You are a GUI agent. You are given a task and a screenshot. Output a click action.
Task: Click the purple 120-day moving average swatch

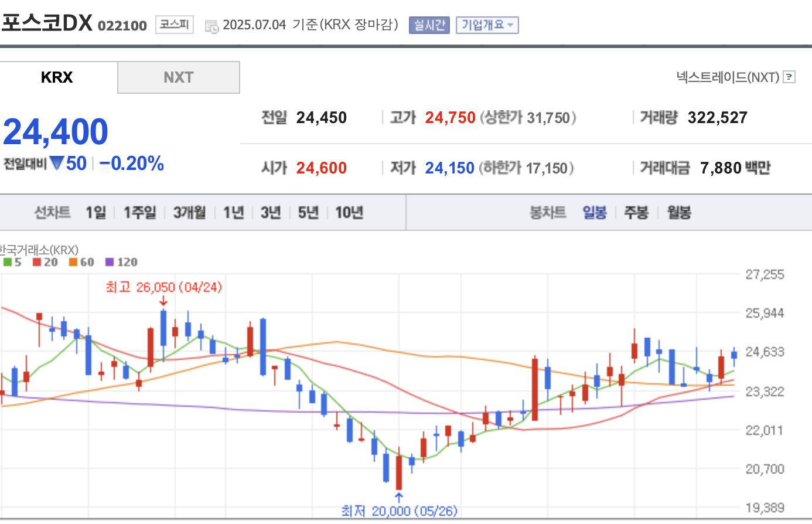(110, 262)
